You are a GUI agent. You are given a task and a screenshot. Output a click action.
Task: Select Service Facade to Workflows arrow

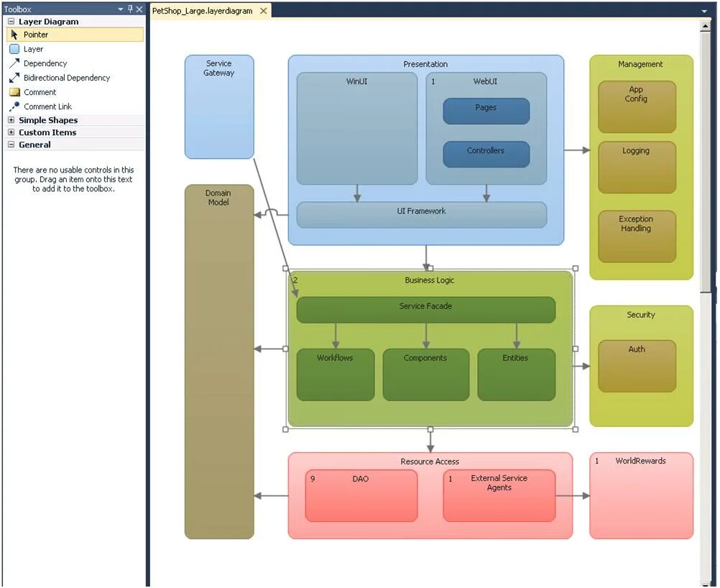336,336
